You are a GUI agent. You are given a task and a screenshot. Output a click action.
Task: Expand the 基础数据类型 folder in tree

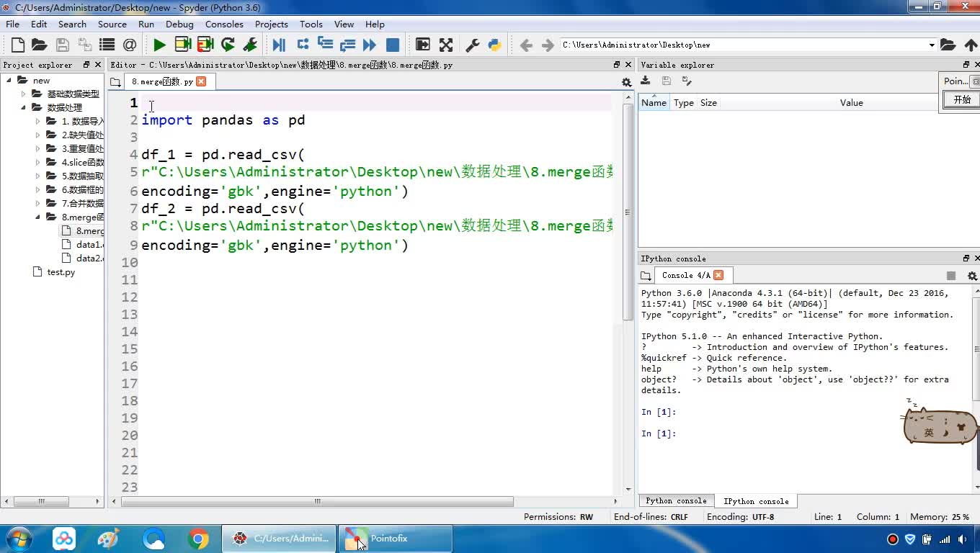pyautogui.click(x=23, y=94)
